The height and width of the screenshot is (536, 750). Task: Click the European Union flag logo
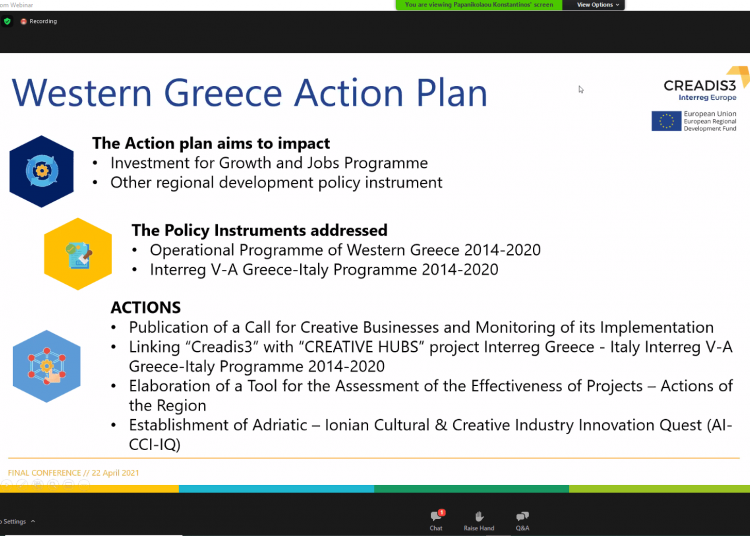pos(667,121)
